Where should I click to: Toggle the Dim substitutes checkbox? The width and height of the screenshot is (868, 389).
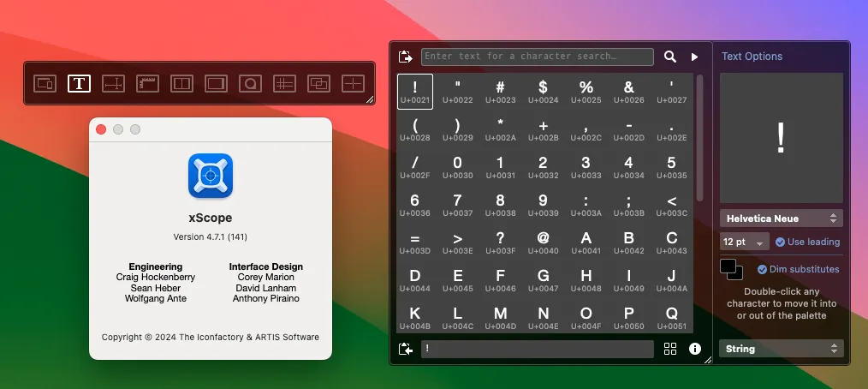(x=762, y=269)
